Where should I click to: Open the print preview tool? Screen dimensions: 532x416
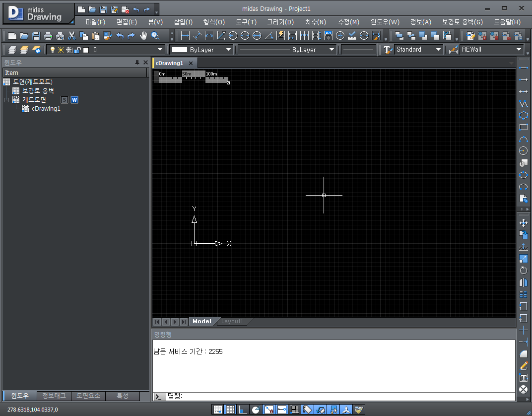pos(60,36)
